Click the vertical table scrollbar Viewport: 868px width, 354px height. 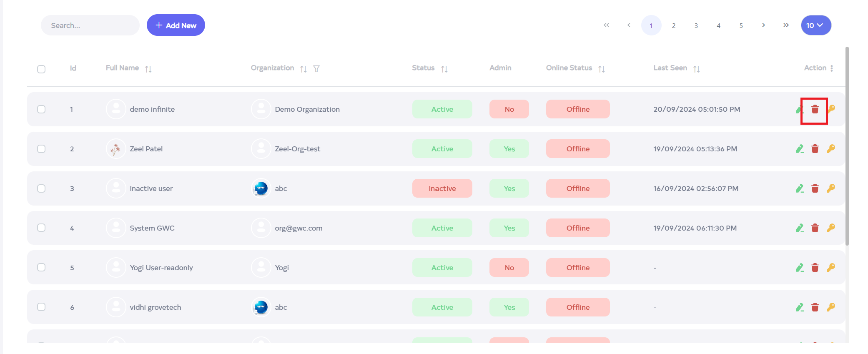847,146
